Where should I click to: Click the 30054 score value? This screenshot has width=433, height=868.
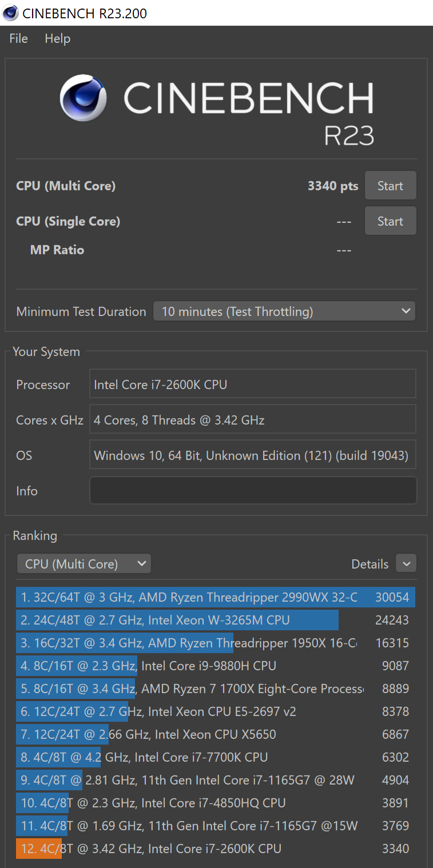click(392, 597)
